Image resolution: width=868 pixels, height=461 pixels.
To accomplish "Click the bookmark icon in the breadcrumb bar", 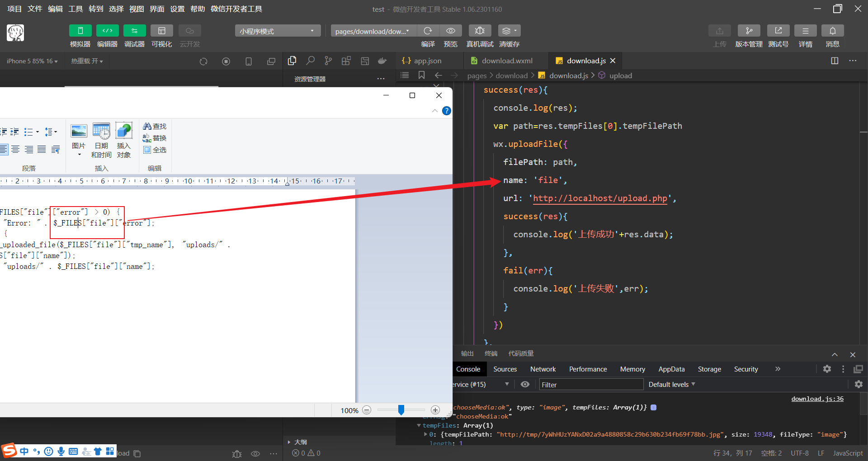I will 421,75.
